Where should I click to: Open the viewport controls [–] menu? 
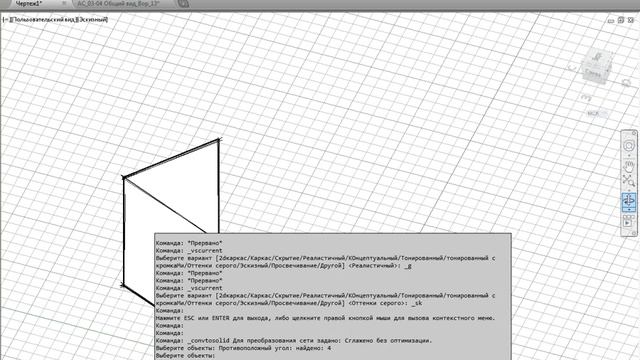[5, 19]
